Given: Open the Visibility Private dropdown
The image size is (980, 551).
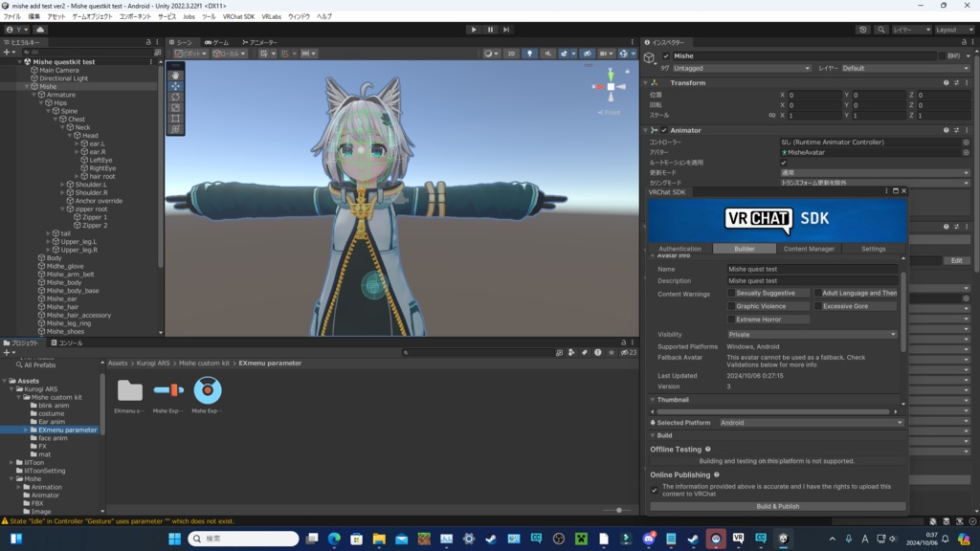Looking at the screenshot, I should tap(812, 334).
